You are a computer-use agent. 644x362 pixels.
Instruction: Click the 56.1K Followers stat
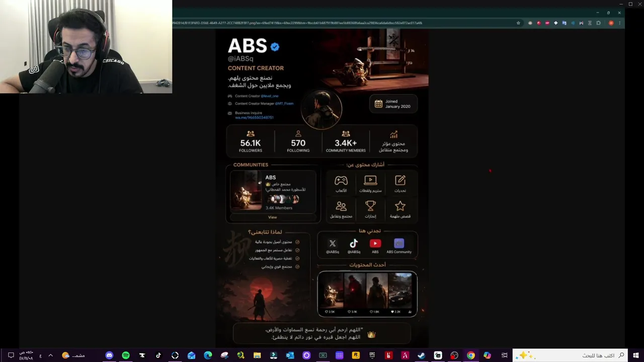coord(251,141)
